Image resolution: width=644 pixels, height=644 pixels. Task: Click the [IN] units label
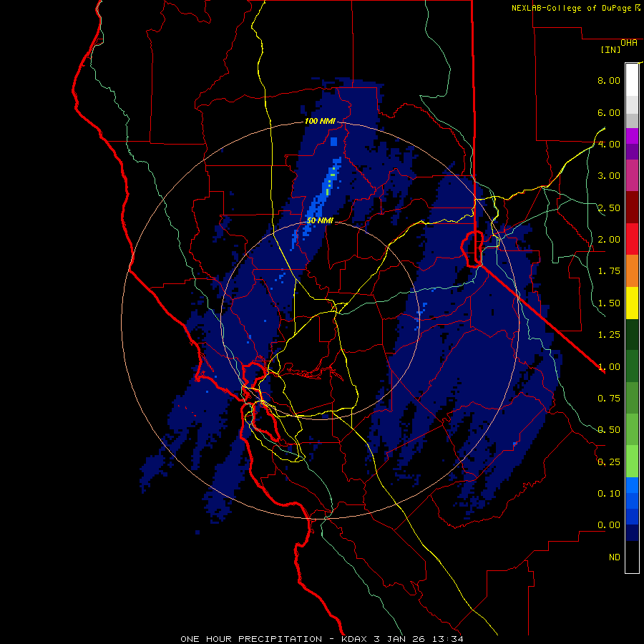coord(610,49)
